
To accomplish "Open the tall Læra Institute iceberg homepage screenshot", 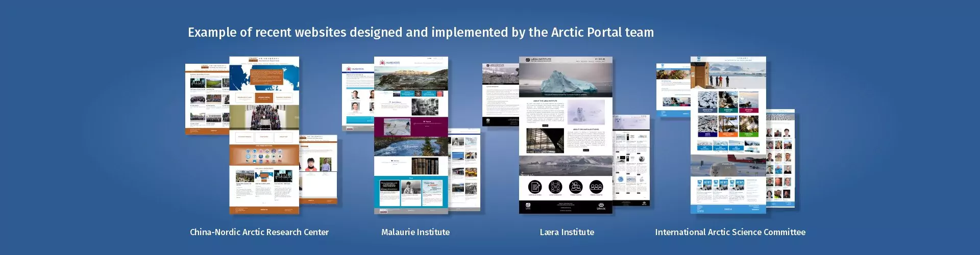I will [566, 135].
